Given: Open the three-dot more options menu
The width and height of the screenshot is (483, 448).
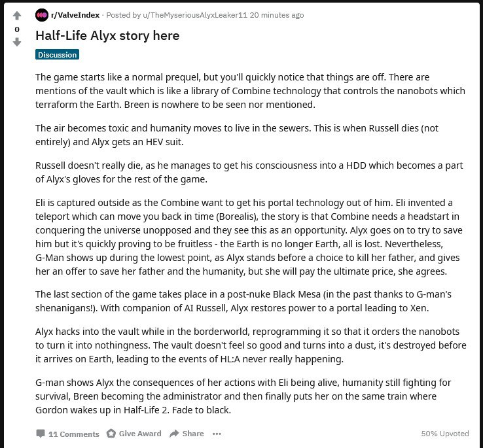Looking at the screenshot, I should click(x=217, y=434).
